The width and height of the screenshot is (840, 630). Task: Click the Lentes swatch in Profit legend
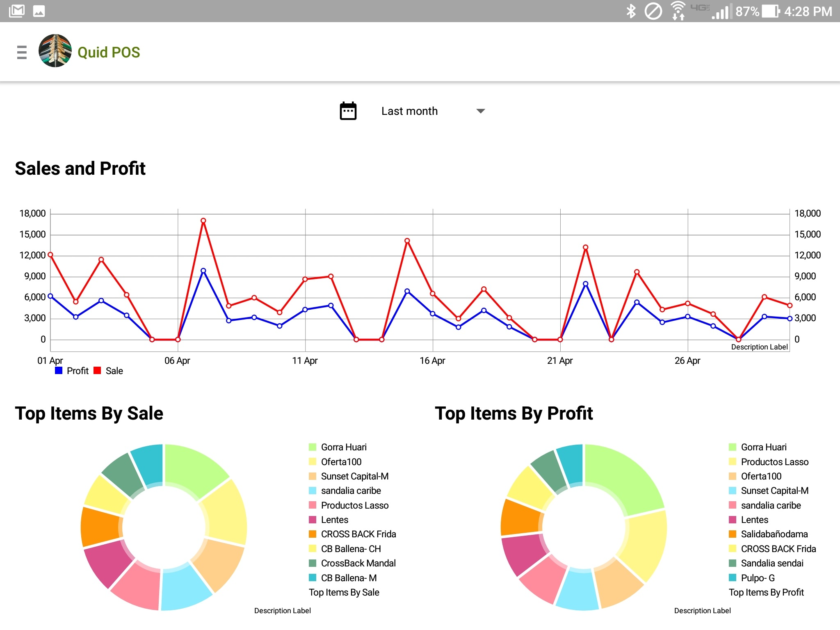click(x=733, y=520)
